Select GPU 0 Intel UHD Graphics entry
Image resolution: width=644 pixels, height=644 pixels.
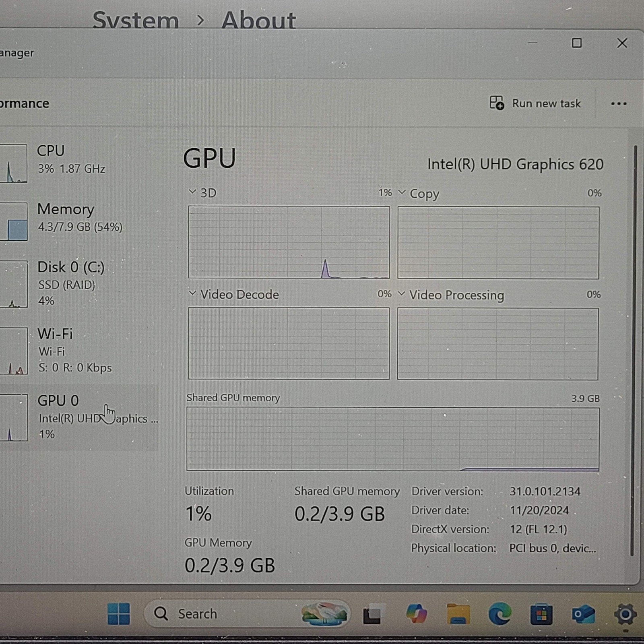tap(78, 417)
